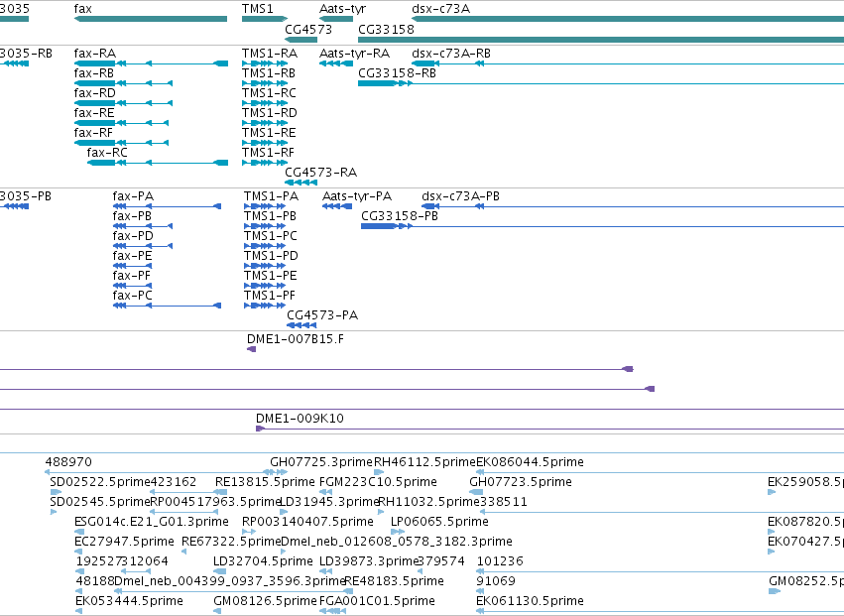This screenshot has height=616, width=844.
Task: Open the Aats-tyr-RA transcript label
Action: [354, 54]
